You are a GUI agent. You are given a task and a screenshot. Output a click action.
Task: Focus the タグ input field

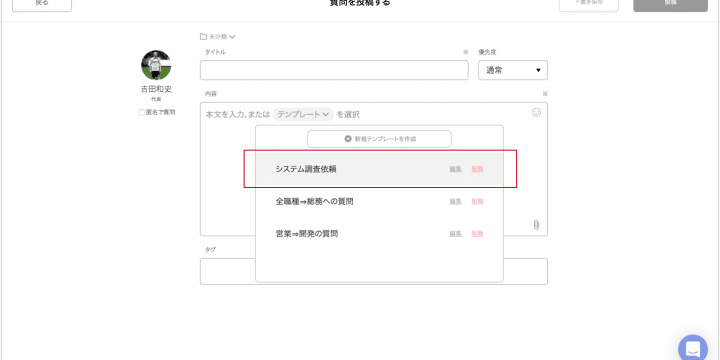click(x=374, y=271)
